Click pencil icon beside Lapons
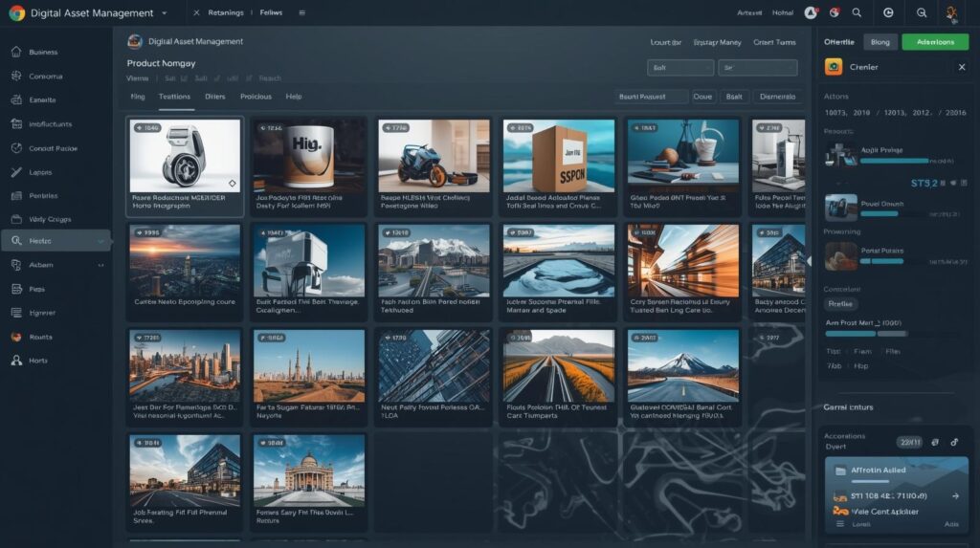 pyautogui.click(x=16, y=172)
